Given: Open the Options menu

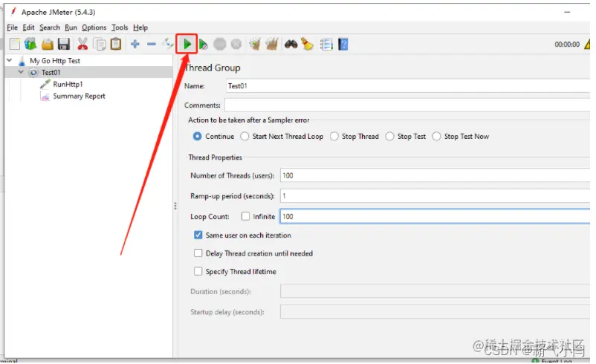Looking at the screenshot, I should [x=94, y=27].
